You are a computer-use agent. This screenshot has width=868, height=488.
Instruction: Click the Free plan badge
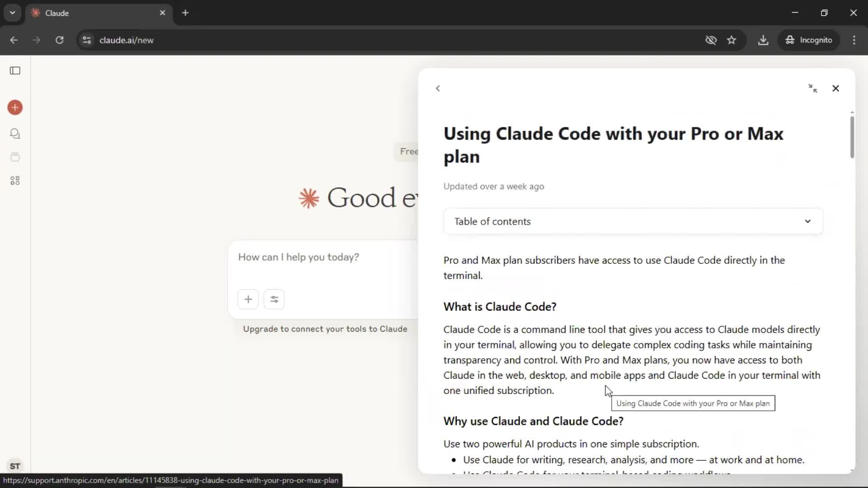coord(407,151)
